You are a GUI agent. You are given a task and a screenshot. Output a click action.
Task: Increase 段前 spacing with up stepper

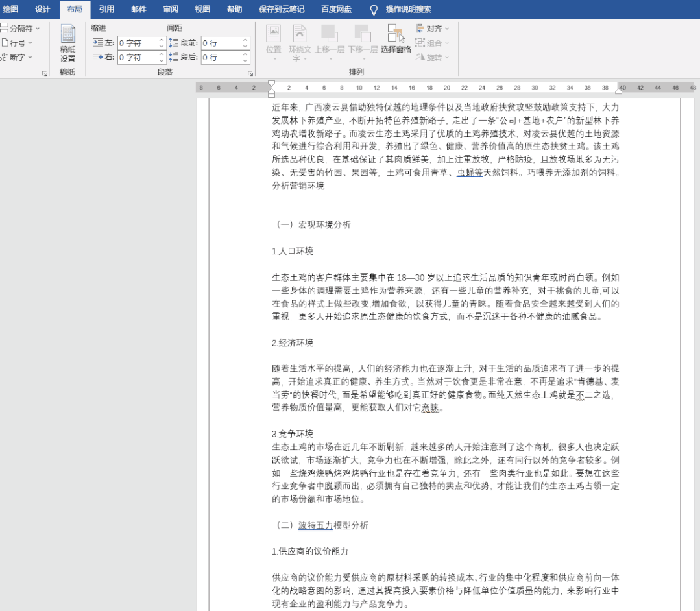[245, 40]
